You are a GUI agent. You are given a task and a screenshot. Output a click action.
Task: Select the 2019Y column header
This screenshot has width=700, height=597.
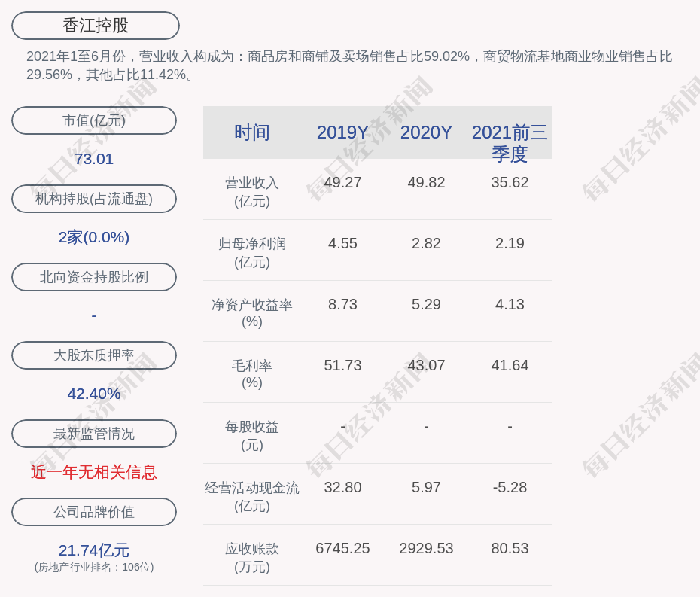pos(342,132)
